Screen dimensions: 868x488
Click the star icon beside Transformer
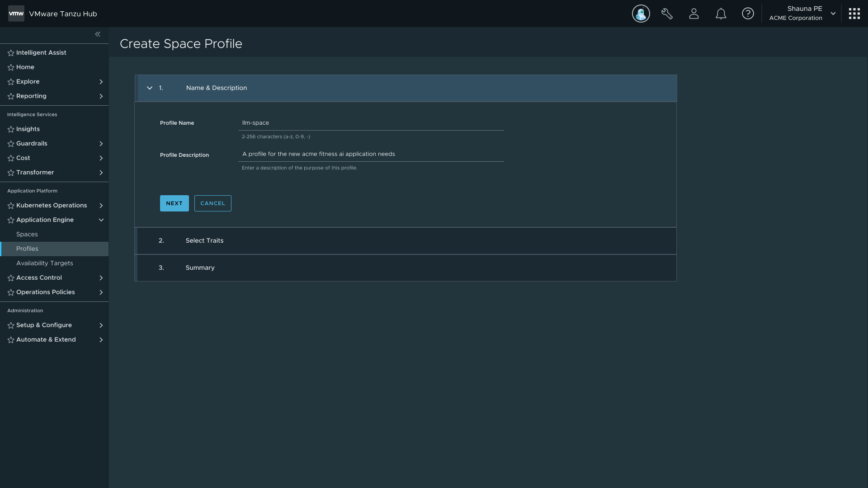[11, 173]
